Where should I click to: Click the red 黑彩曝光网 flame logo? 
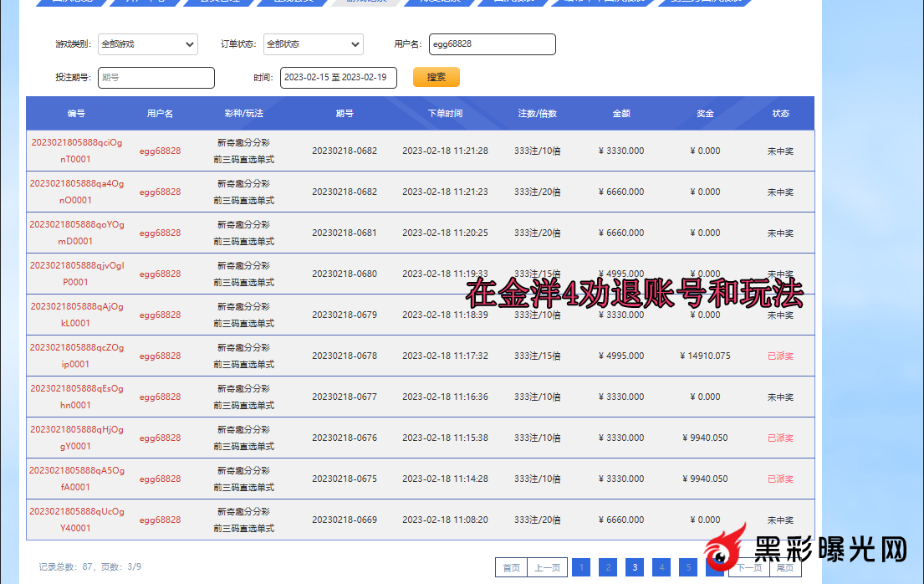[724, 549]
